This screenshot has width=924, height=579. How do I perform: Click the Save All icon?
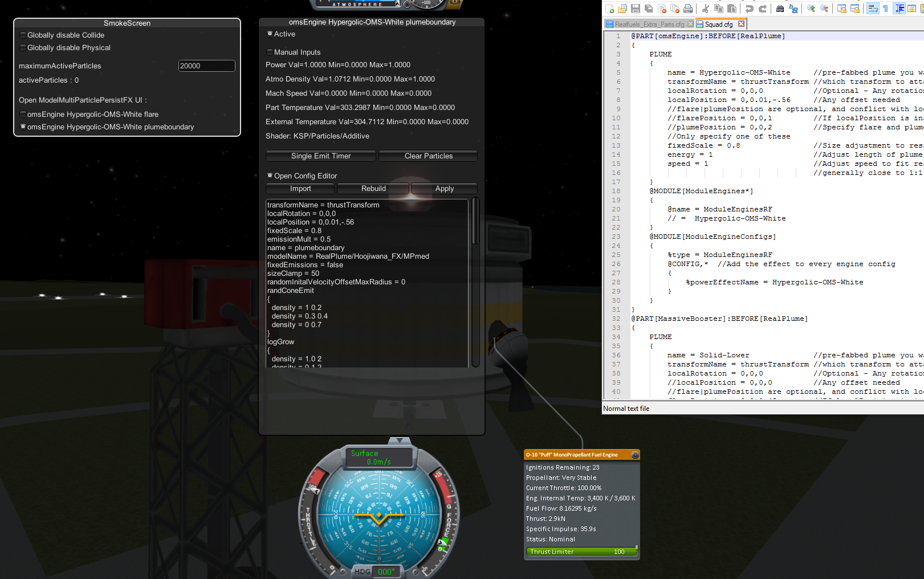pyautogui.click(x=649, y=9)
